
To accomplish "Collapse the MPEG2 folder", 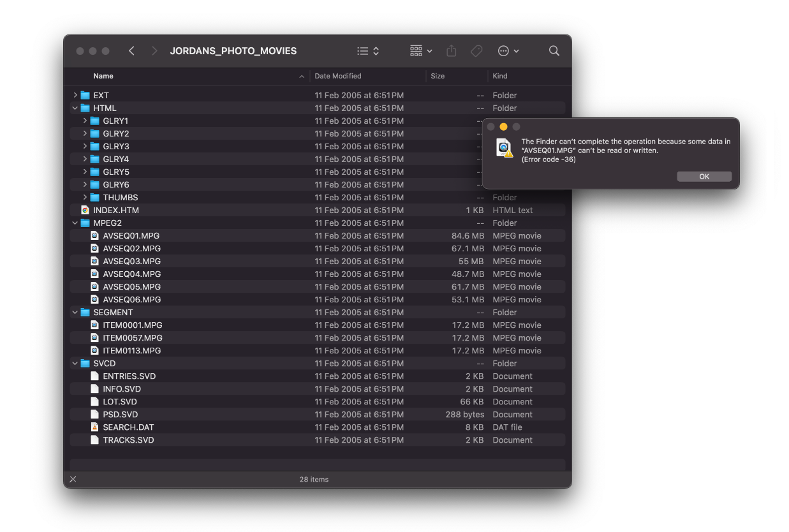I will point(75,223).
